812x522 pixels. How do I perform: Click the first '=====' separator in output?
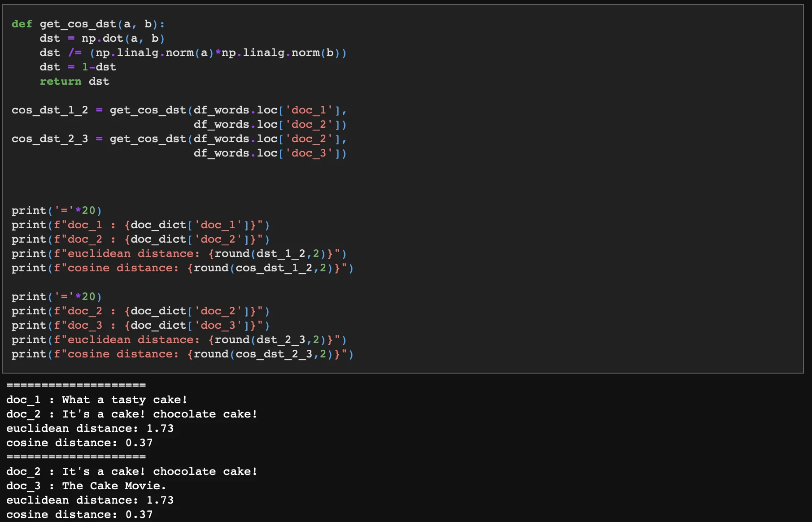tap(76, 385)
